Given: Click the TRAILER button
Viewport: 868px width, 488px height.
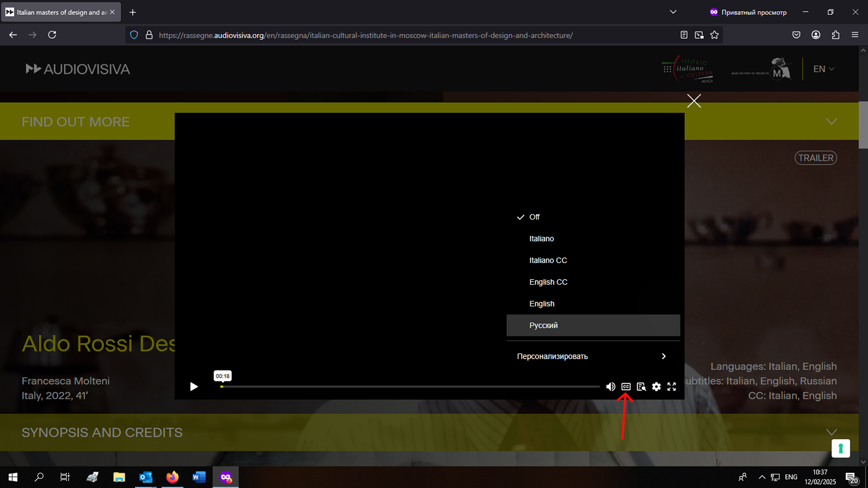Looking at the screenshot, I should (816, 158).
